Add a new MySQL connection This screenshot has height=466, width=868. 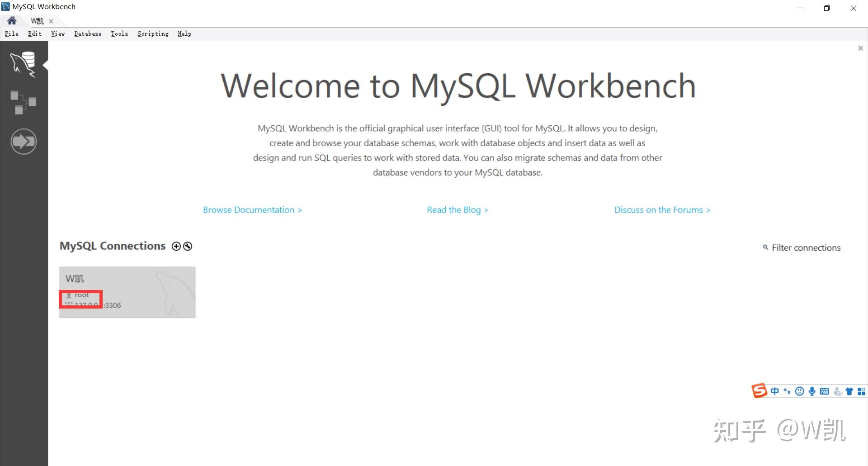pos(176,246)
